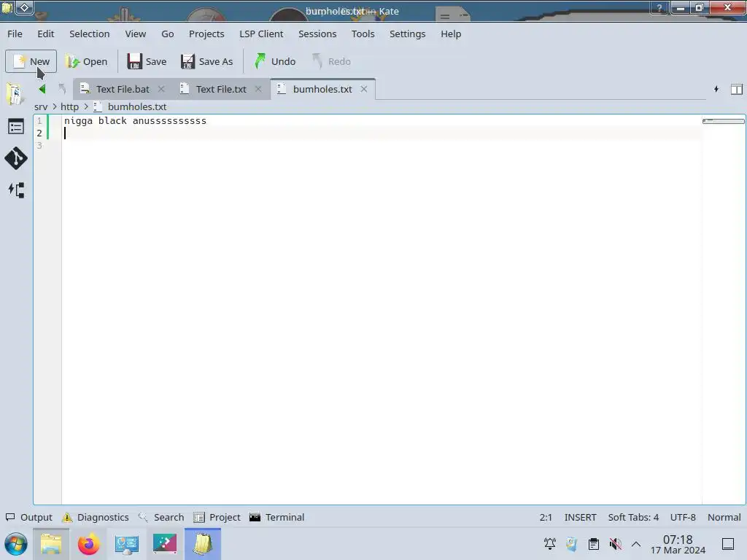Click the show desktop button
This screenshot has height=560, width=747.
coord(728,544)
